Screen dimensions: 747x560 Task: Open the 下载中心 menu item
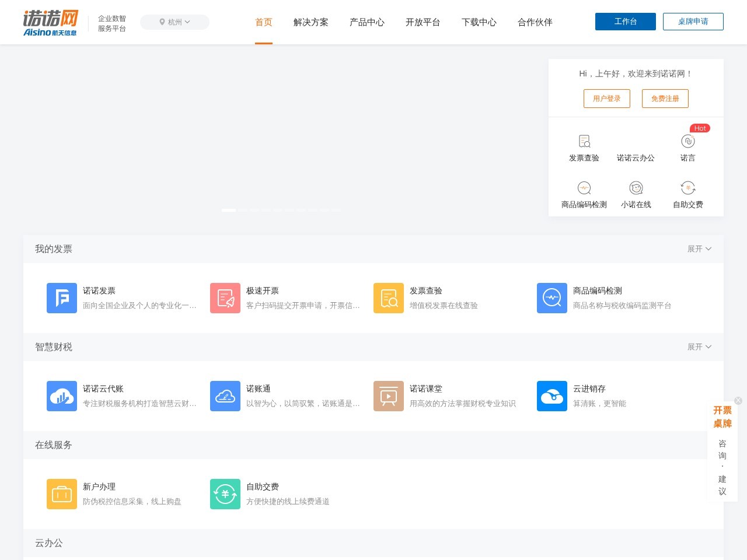click(479, 22)
